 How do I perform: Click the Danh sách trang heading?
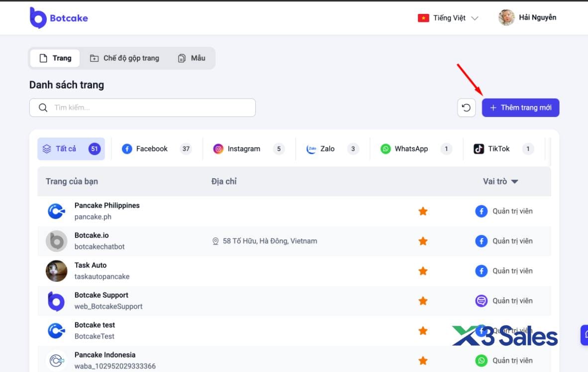pos(66,85)
